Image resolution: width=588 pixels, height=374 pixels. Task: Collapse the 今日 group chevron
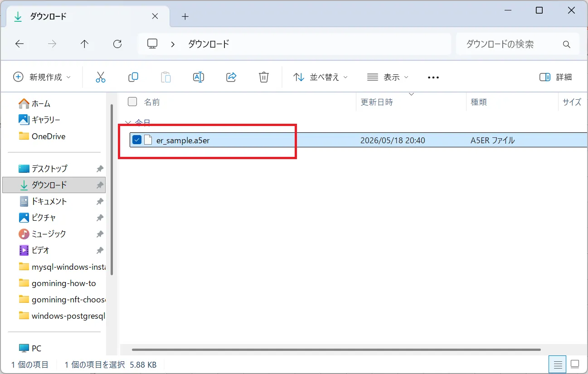pos(128,123)
